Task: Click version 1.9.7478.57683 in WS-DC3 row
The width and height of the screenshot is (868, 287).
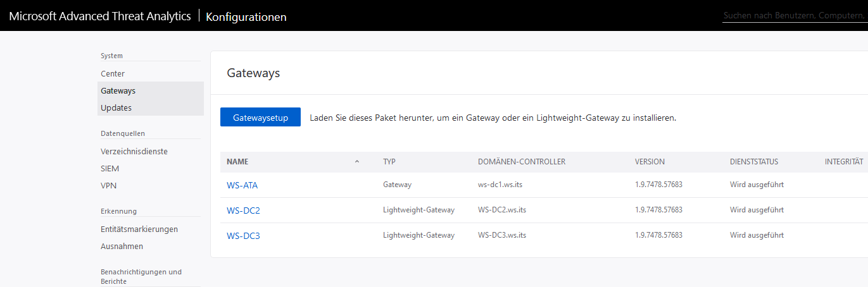Action: [658, 235]
